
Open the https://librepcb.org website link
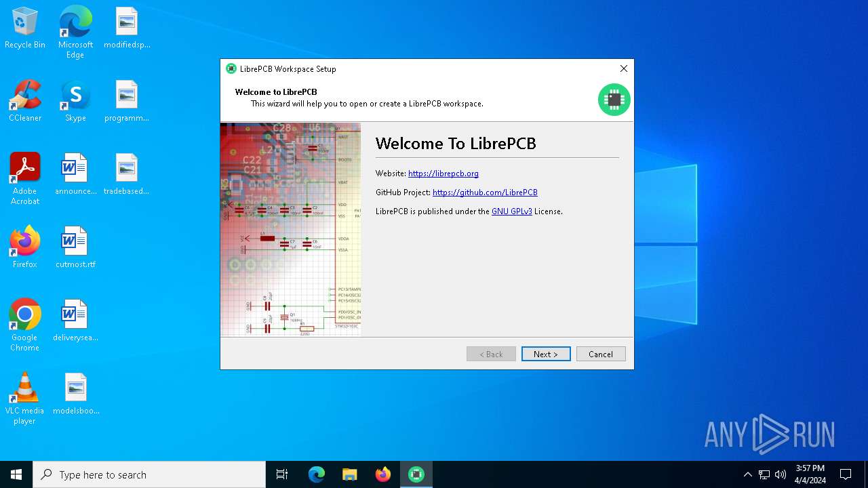tap(443, 174)
